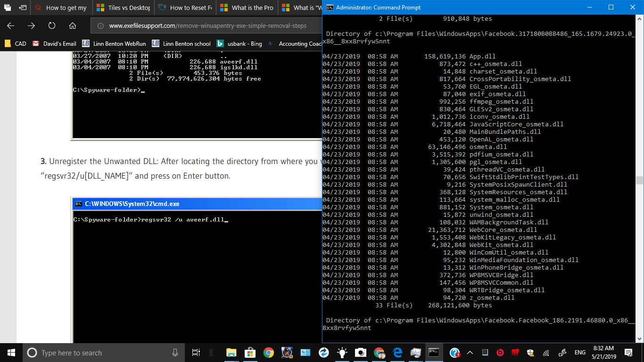Open the ID-card icon in taskbar
The image size is (644, 362).
click(305, 353)
